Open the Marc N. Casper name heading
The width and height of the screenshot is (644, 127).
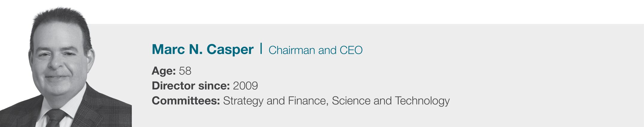[202, 50]
